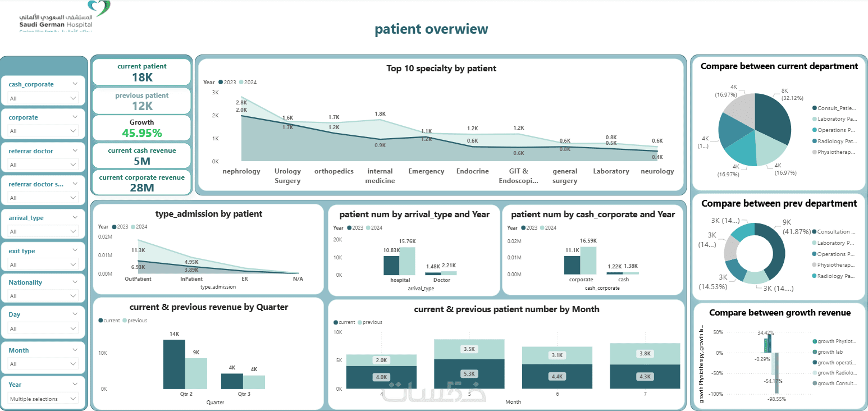Click the current corporate revenue 28M card
Image resolution: width=868 pixels, height=411 pixels.
pos(142,183)
